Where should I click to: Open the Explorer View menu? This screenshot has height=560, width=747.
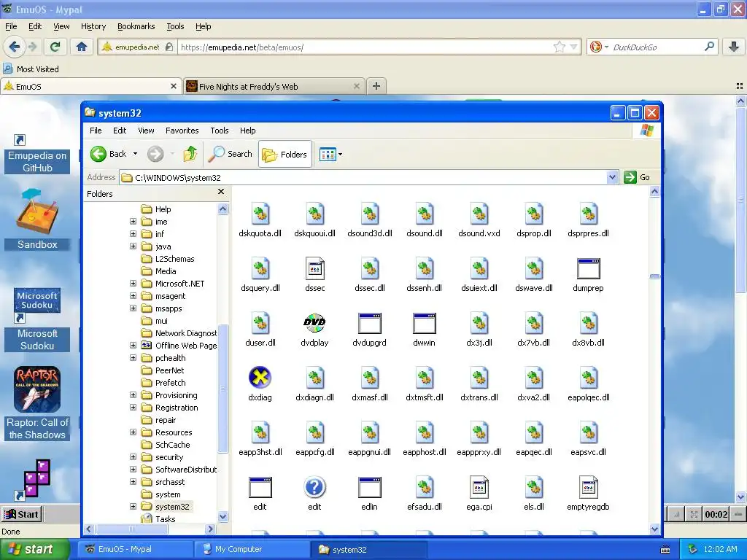point(146,131)
